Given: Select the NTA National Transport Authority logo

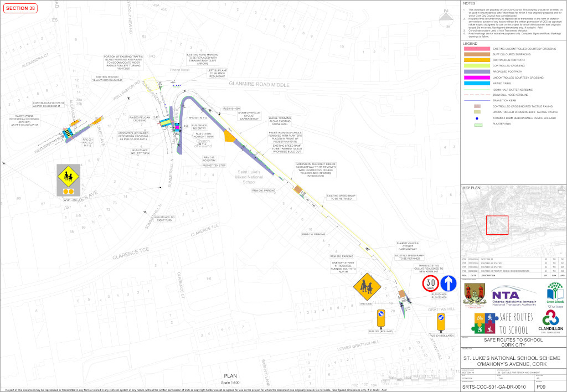Looking at the screenshot, I should 513,297.
